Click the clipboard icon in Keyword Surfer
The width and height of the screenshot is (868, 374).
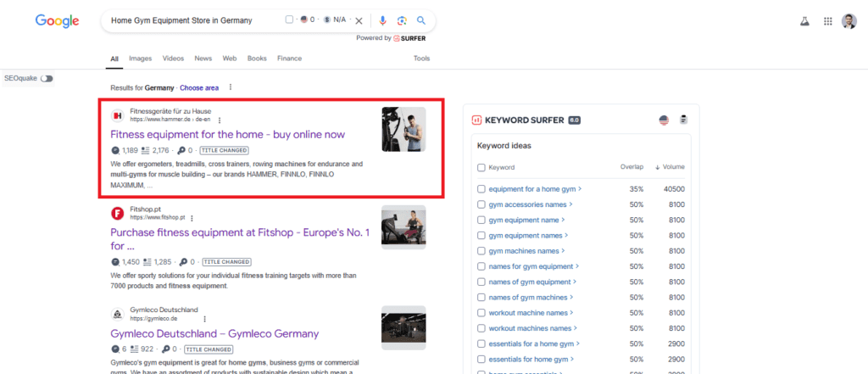click(683, 120)
